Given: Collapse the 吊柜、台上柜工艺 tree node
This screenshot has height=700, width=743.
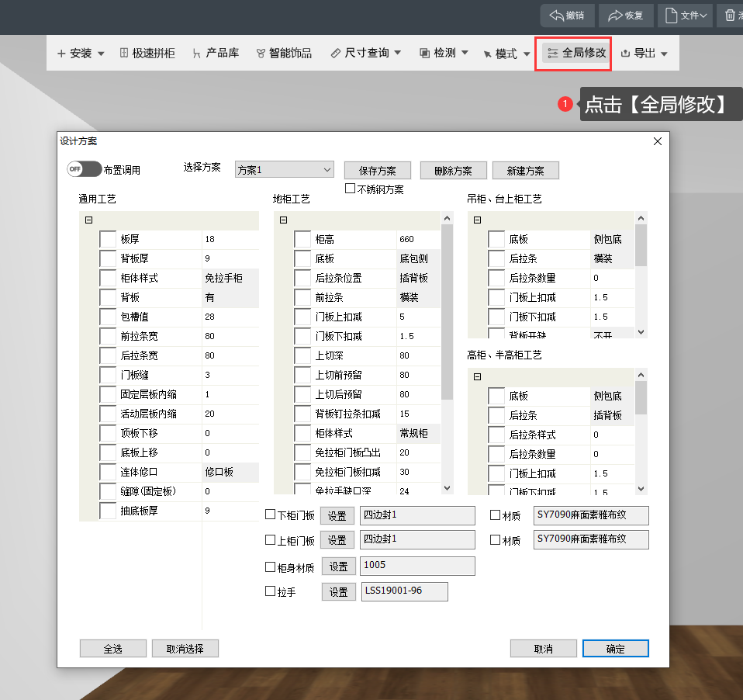Looking at the screenshot, I should [477, 220].
